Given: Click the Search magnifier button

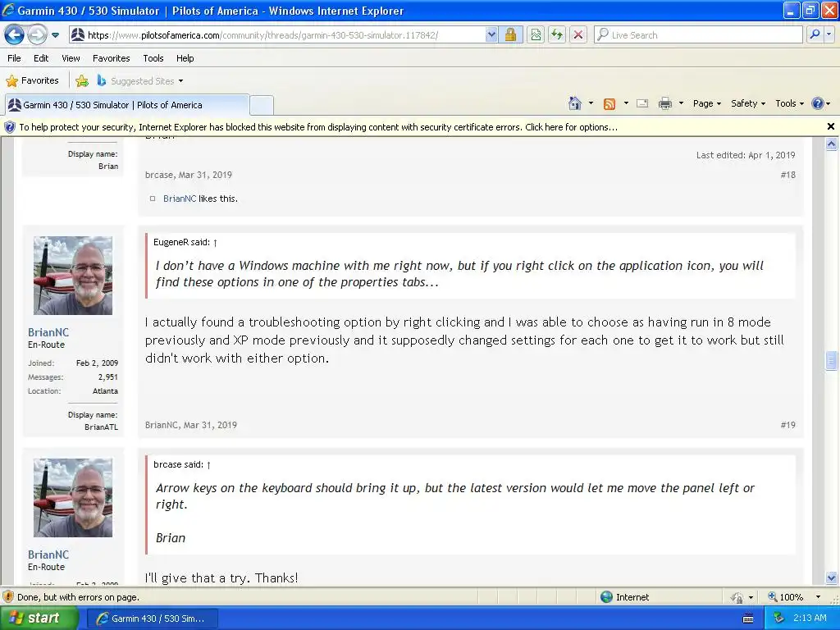Looking at the screenshot, I should tap(815, 34).
